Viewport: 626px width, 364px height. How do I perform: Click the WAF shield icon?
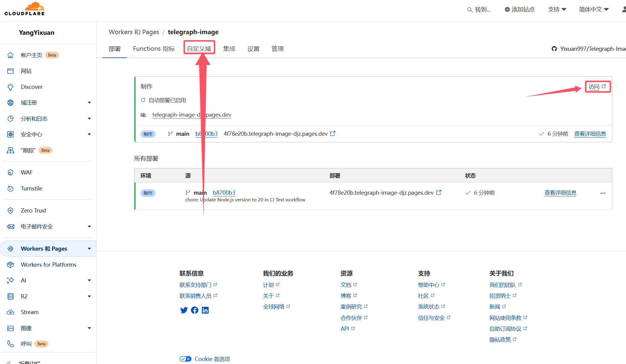tap(11, 172)
